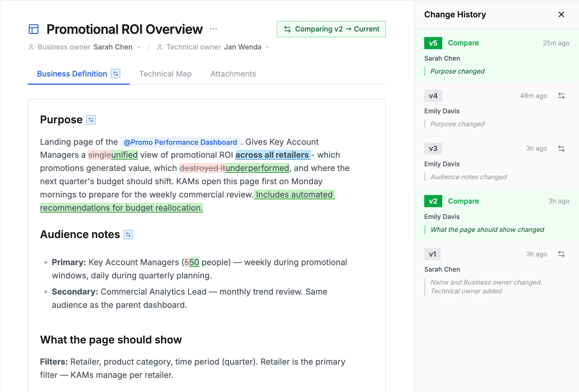Open the Attachments tab

(233, 74)
